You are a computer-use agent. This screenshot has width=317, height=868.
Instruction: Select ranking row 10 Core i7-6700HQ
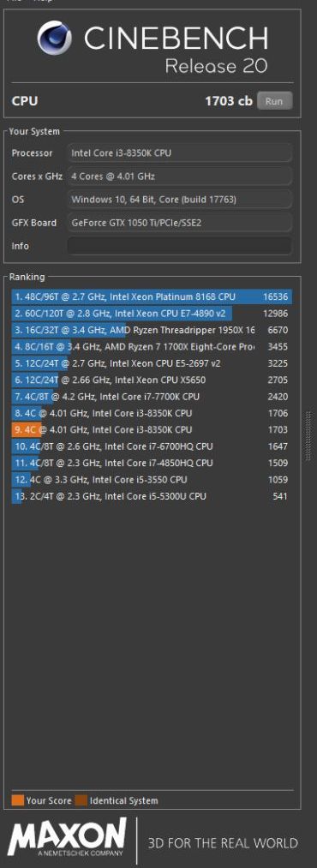tap(152, 446)
